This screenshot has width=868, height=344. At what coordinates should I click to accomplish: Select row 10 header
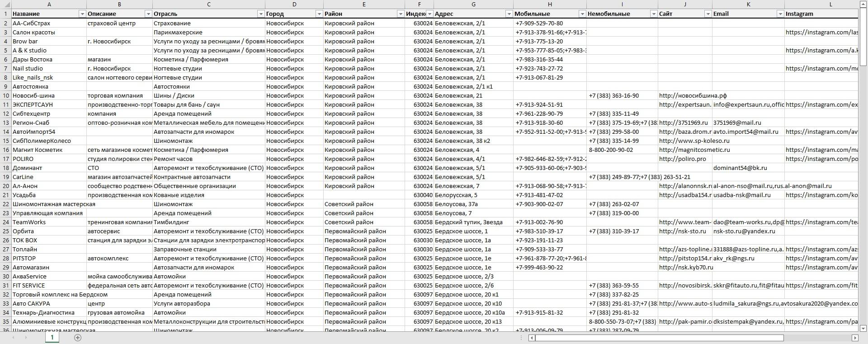[5, 95]
